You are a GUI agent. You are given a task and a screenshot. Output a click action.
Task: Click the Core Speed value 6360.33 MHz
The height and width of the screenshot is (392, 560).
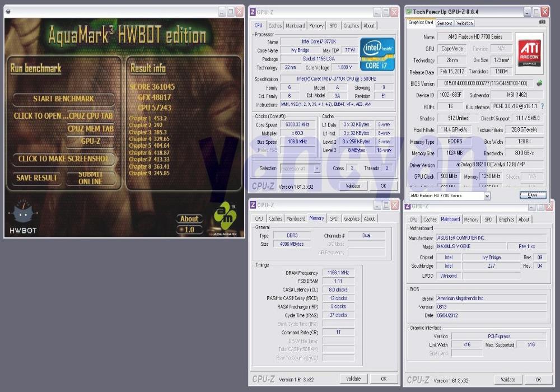tap(297, 124)
